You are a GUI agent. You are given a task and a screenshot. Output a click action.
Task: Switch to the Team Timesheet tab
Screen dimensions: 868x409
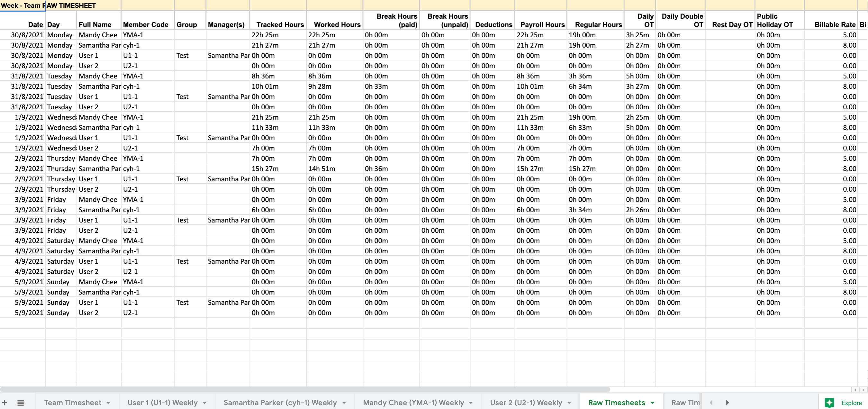coord(73,402)
